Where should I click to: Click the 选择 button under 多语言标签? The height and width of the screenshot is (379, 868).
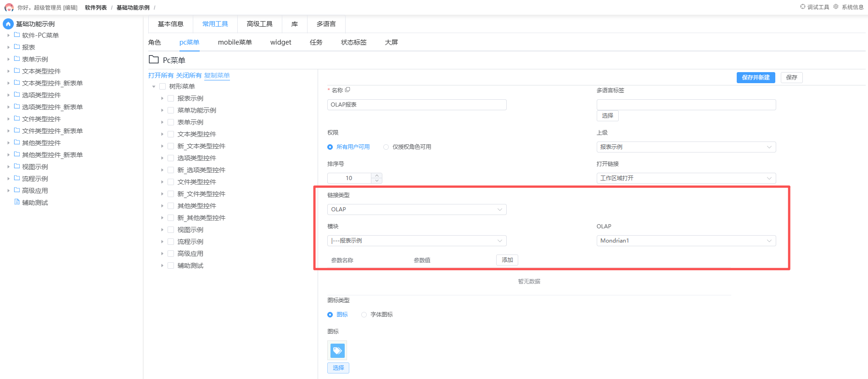608,116
